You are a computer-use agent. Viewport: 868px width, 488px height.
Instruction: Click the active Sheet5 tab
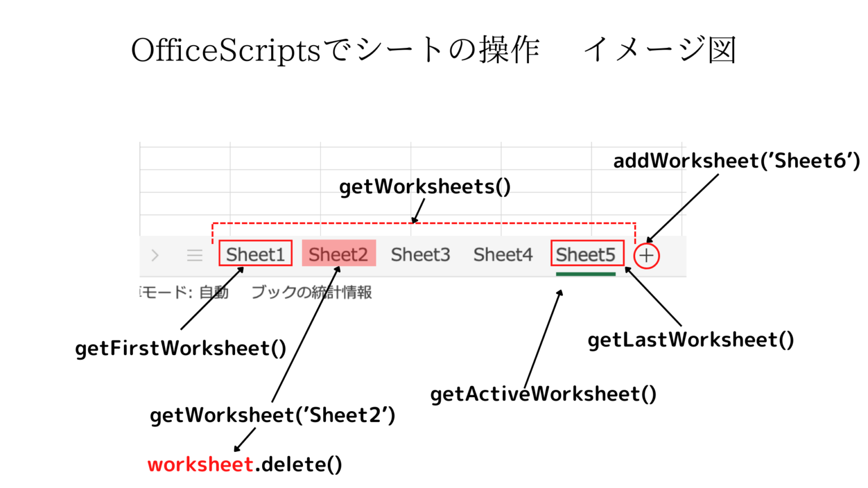pos(586,254)
